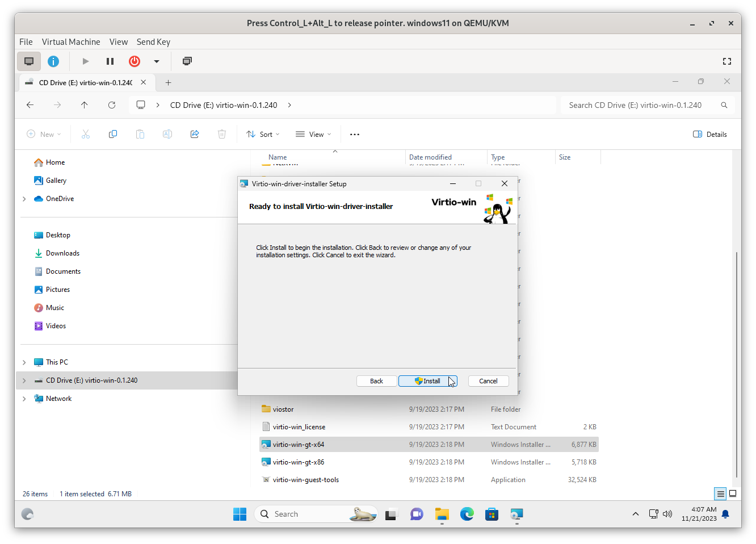756x544 pixels.
Task: Click the Search CD Drive field
Action: coord(648,105)
